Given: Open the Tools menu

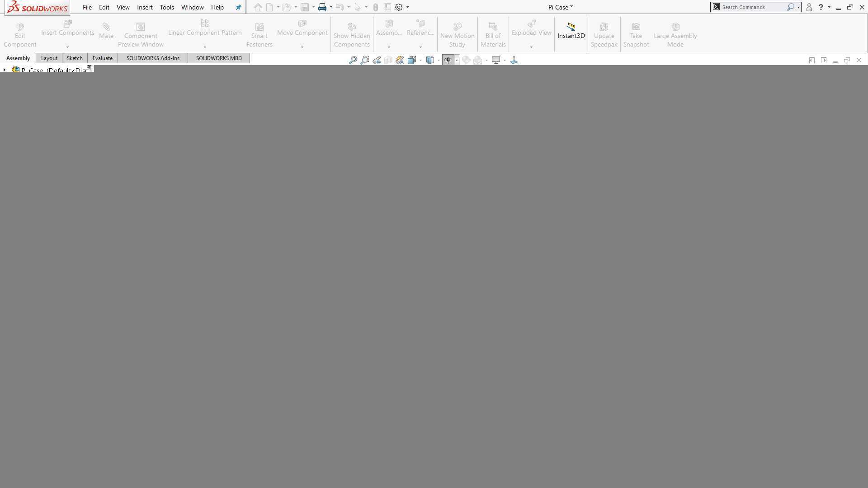Looking at the screenshot, I should (x=167, y=7).
